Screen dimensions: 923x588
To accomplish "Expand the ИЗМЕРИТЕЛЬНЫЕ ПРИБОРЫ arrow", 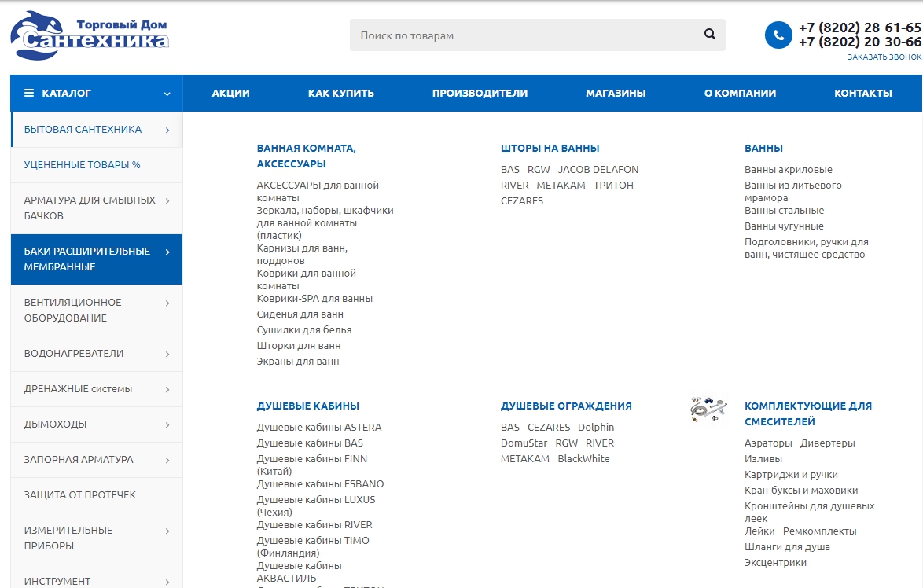I will (x=167, y=531).
